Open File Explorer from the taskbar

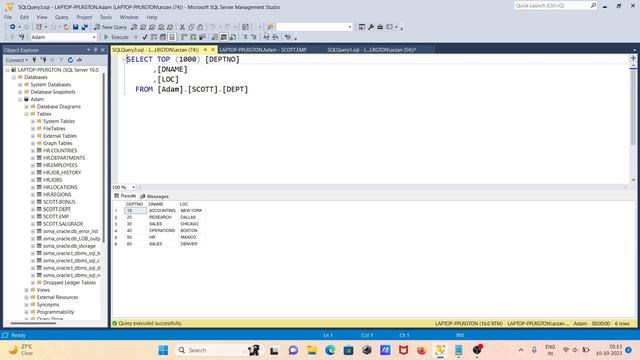(312, 350)
